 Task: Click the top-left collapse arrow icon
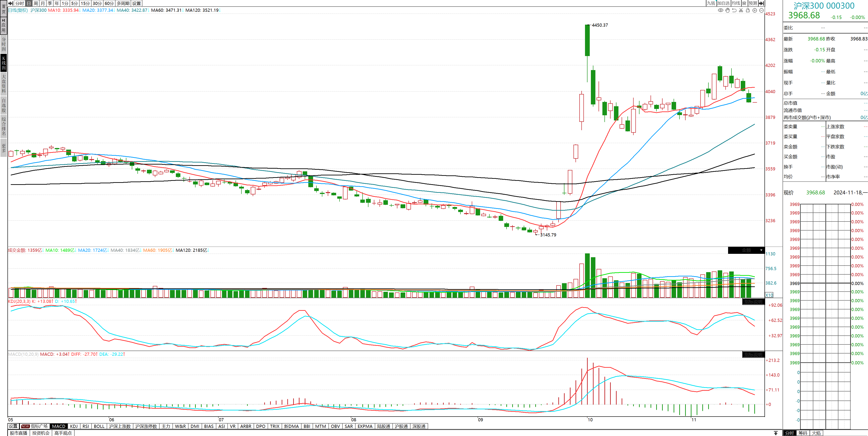click(x=10, y=3)
